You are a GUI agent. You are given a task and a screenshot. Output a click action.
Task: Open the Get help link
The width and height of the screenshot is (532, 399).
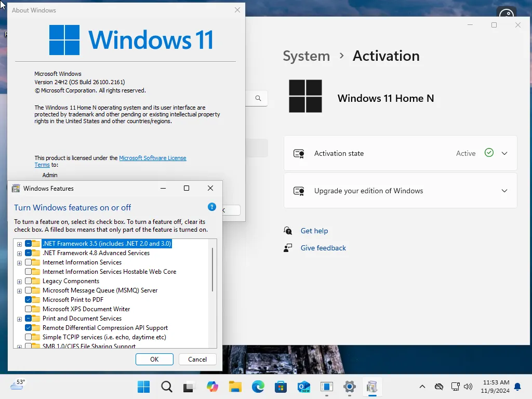(314, 231)
